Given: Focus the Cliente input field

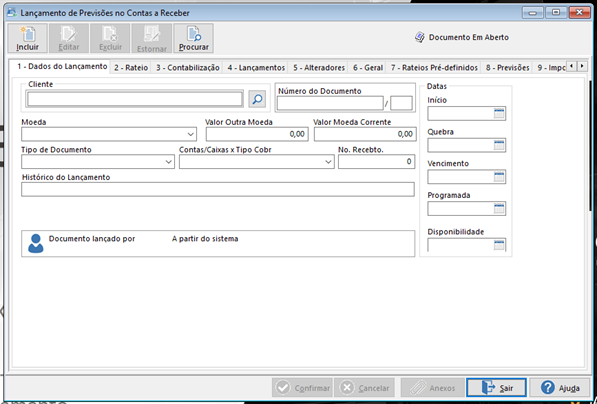Looking at the screenshot, I should click(135, 99).
